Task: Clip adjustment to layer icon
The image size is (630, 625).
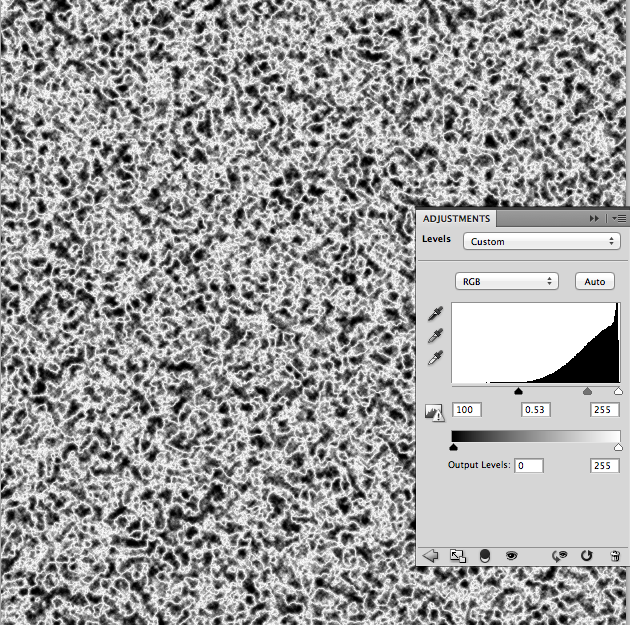Action: click(x=485, y=556)
